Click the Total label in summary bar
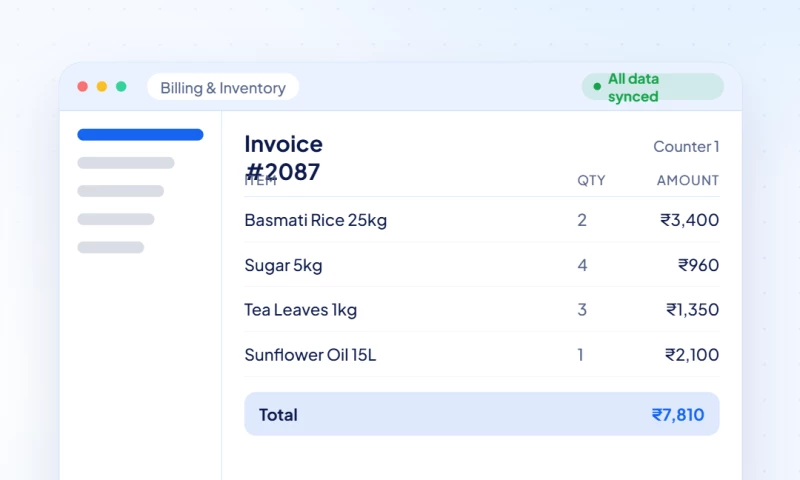This screenshot has height=480, width=800. point(278,415)
